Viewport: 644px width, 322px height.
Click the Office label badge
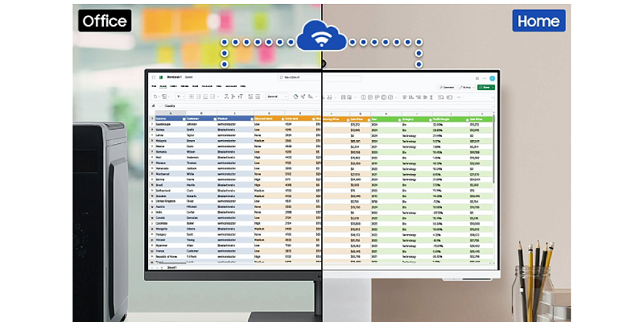click(x=105, y=20)
